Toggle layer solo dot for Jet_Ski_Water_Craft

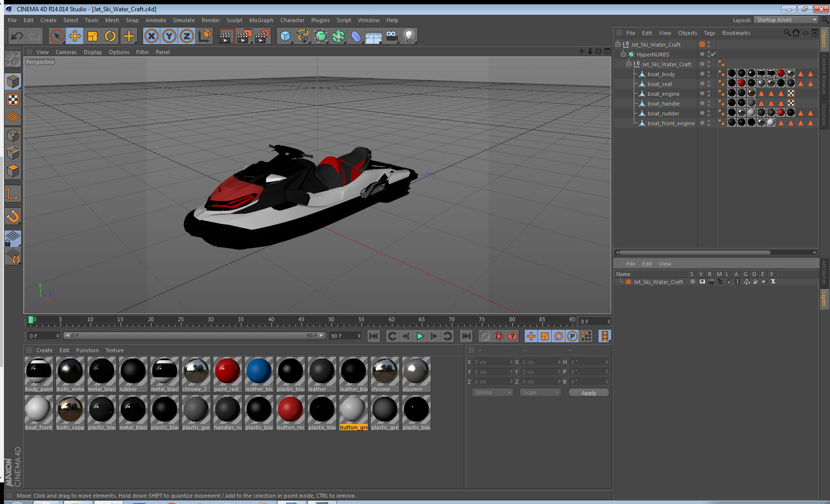point(692,281)
